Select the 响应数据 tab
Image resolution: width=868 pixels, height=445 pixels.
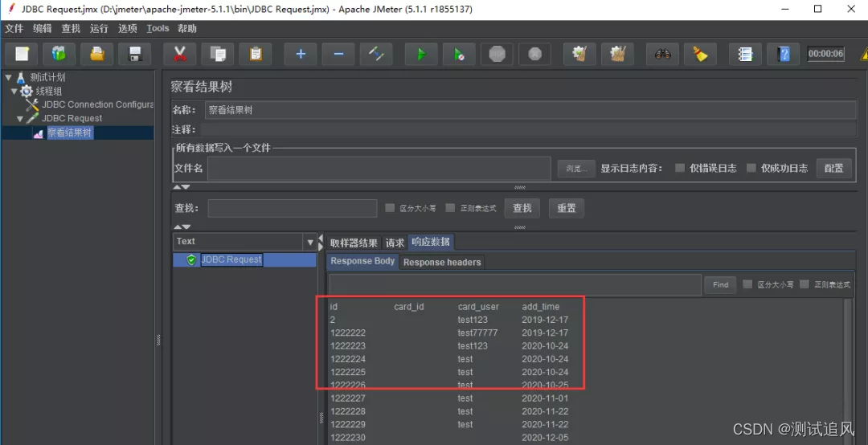pos(431,242)
